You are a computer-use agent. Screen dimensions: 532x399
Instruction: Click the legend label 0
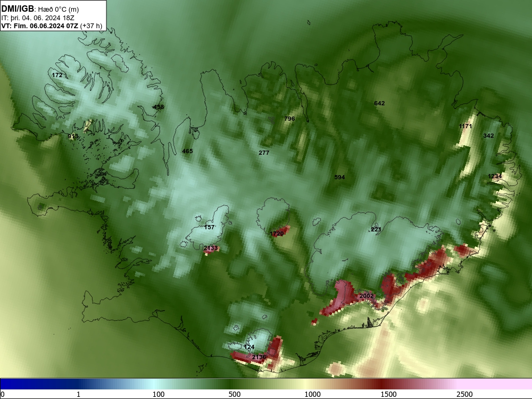coord(3,394)
